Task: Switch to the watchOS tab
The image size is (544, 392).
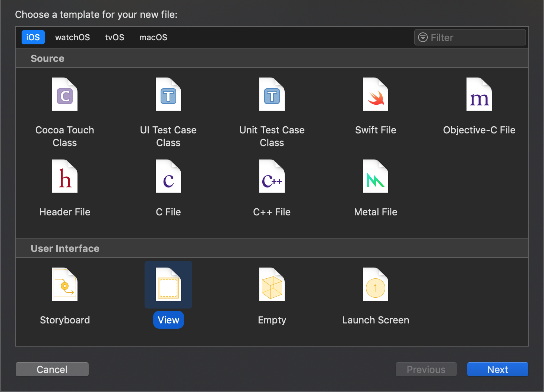Action: [x=72, y=37]
